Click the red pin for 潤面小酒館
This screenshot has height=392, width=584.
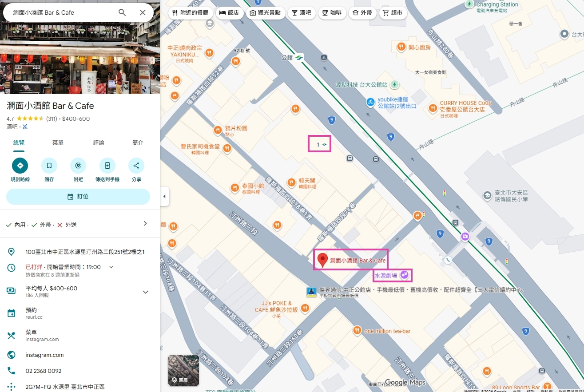pyautogui.click(x=323, y=260)
